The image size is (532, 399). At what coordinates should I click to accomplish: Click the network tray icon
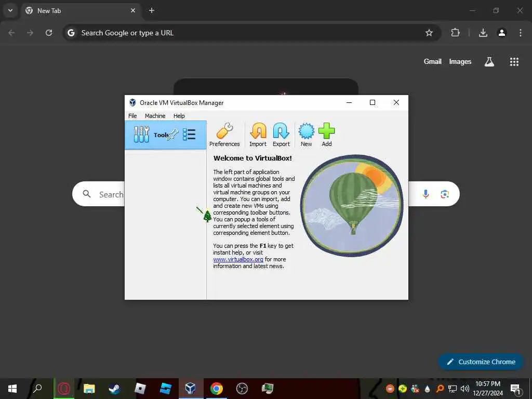tap(453, 389)
